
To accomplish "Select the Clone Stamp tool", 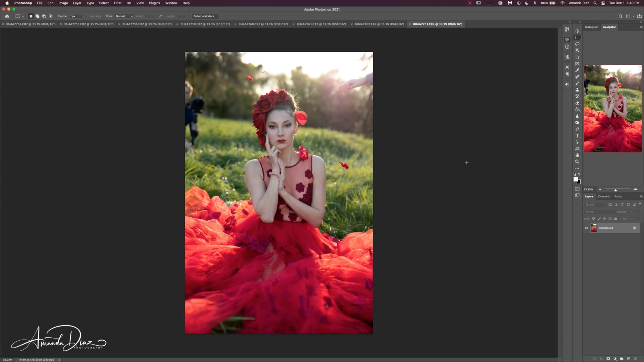I will 577,90.
